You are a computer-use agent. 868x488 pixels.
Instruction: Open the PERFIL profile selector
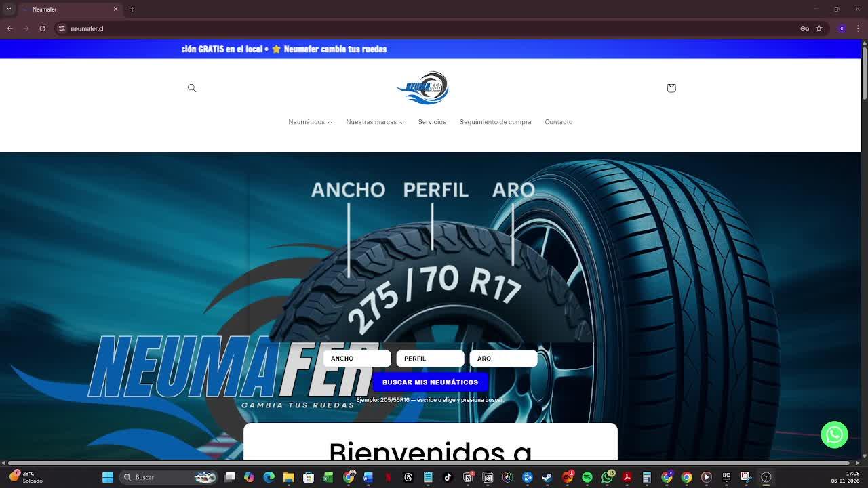(x=430, y=359)
